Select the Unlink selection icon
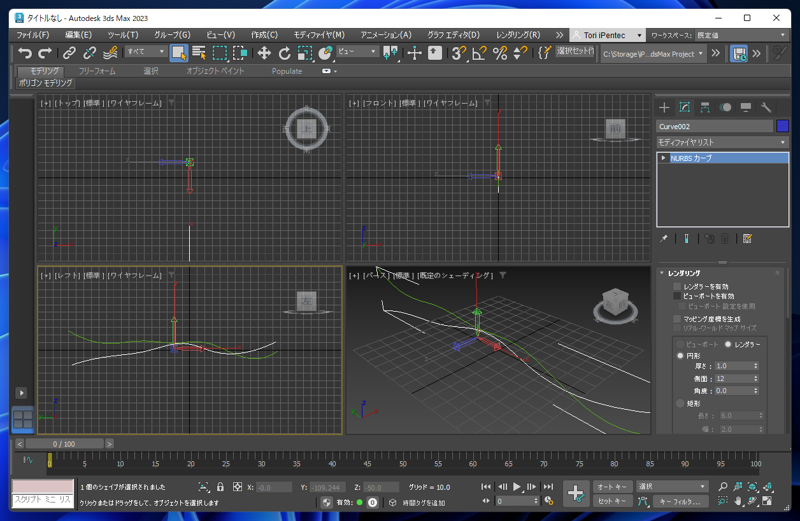The image size is (800, 521). coord(89,53)
